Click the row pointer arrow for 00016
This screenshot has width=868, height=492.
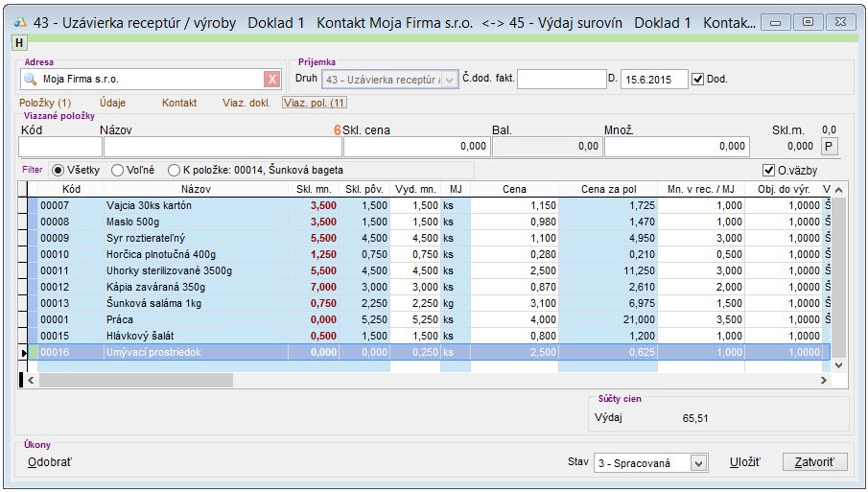coord(24,353)
